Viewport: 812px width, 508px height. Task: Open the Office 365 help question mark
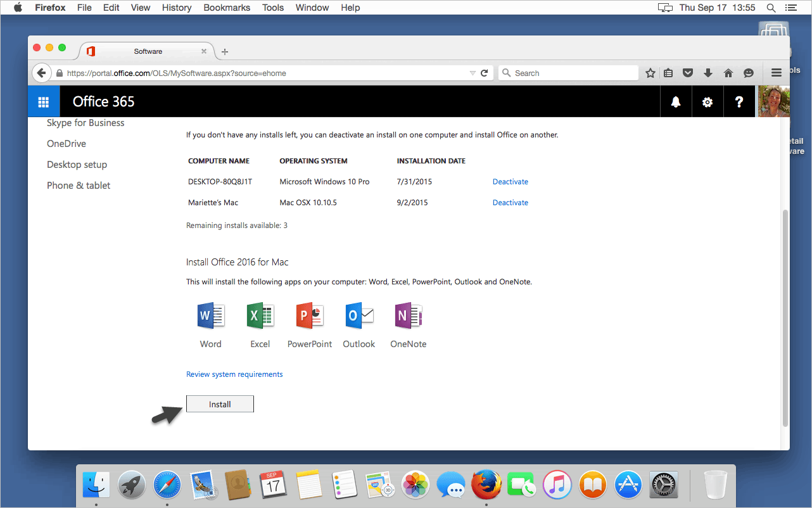739,102
